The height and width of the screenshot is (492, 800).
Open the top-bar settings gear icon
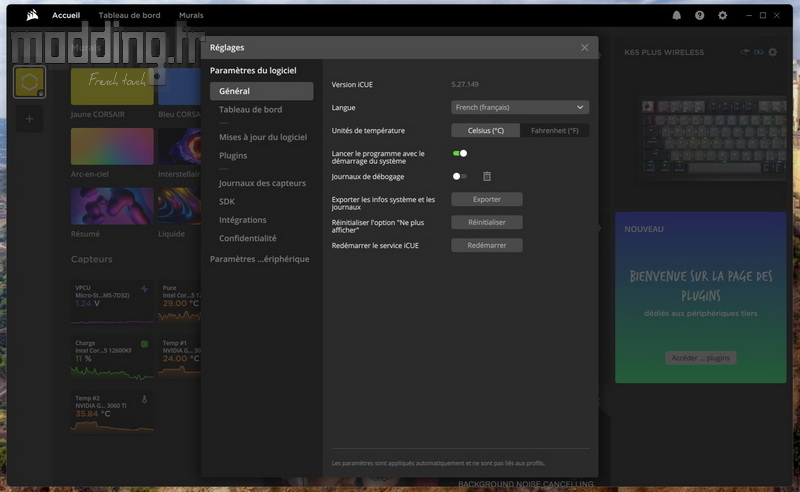coord(722,15)
